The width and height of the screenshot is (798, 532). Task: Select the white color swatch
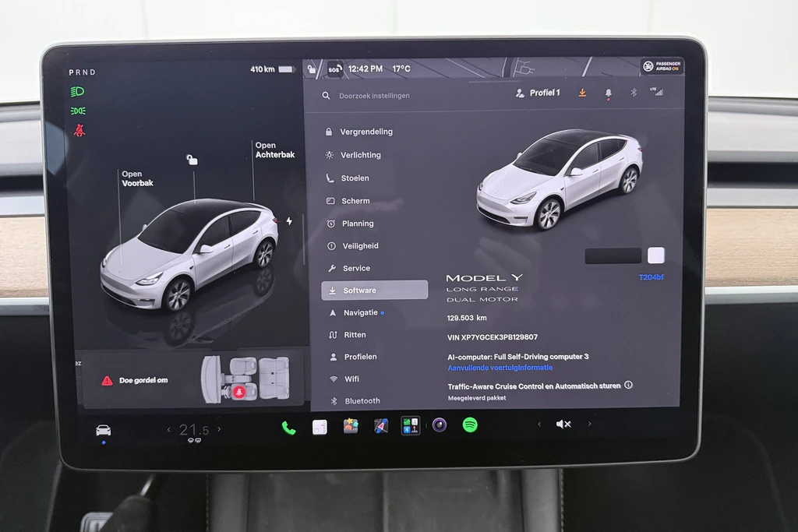coord(656,255)
